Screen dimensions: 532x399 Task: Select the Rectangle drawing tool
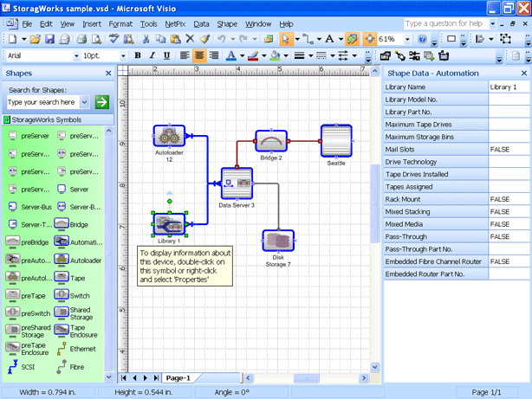tap(451, 39)
